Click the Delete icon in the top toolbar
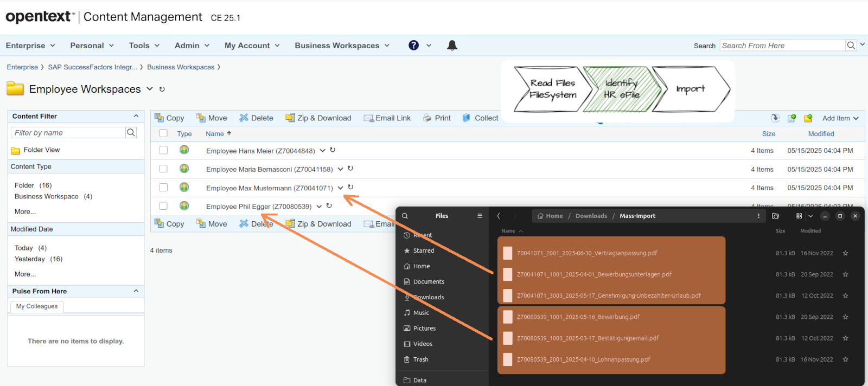This screenshot has height=386, width=868. click(244, 118)
